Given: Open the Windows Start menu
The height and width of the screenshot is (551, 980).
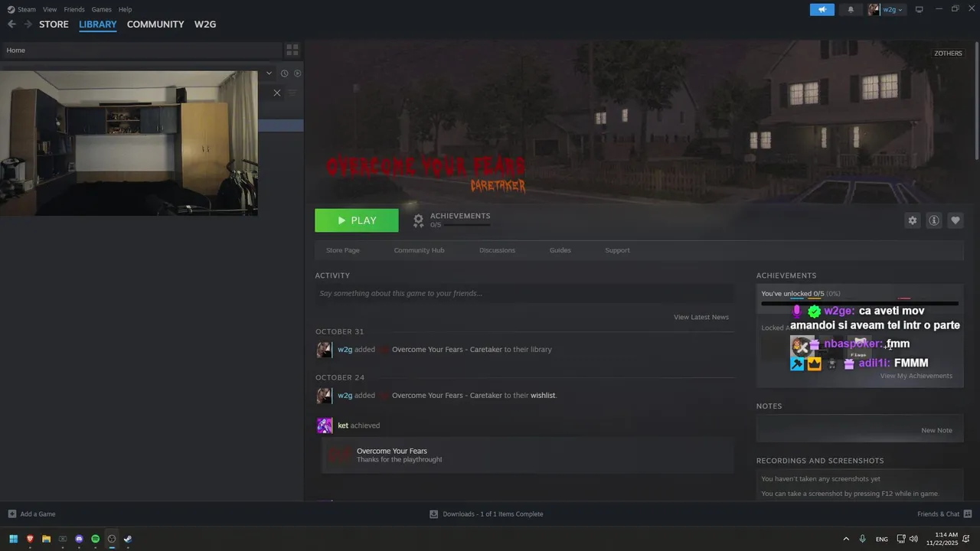Looking at the screenshot, I should [13, 539].
